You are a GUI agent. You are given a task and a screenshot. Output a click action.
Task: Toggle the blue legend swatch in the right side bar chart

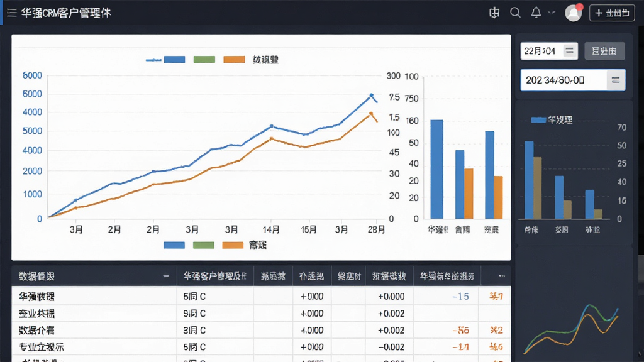538,120
